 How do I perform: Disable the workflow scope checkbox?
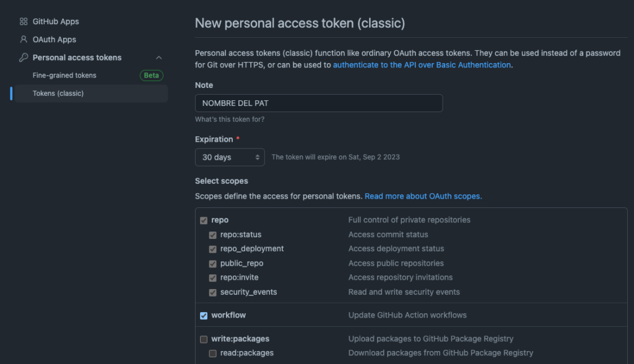tap(204, 316)
